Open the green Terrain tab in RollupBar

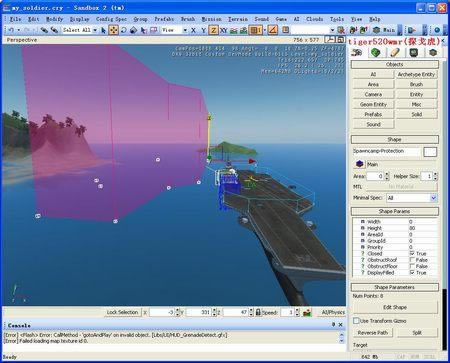(x=376, y=52)
